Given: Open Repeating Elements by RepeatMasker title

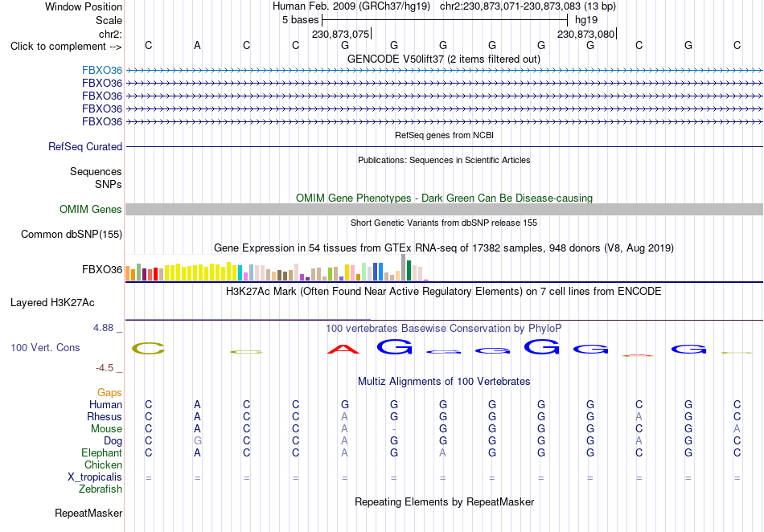Looking at the screenshot, I should click(x=444, y=501).
